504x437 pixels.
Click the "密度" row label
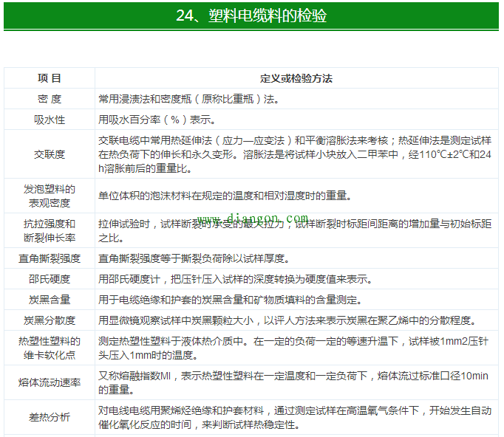(x=50, y=99)
